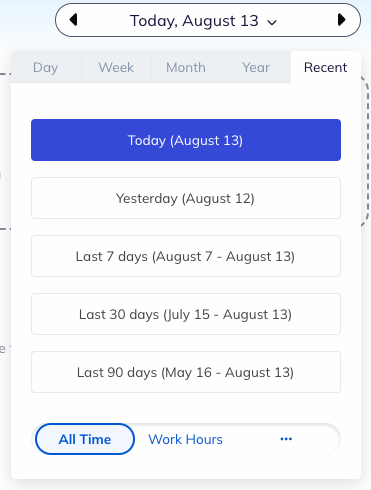371x490 pixels.
Task: Select Last 7 days range
Action: point(186,256)
